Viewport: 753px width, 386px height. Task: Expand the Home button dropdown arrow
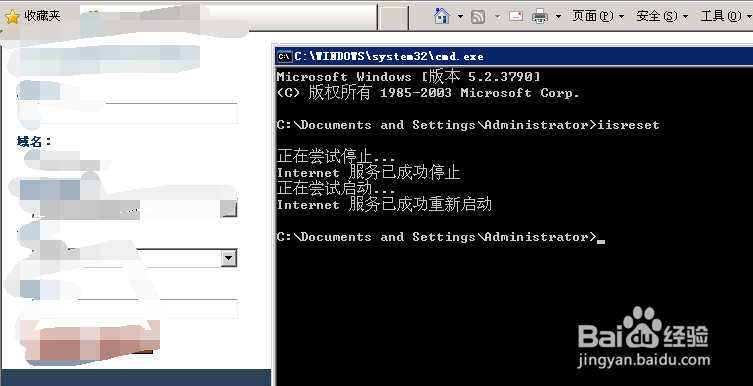pos(460,17)
